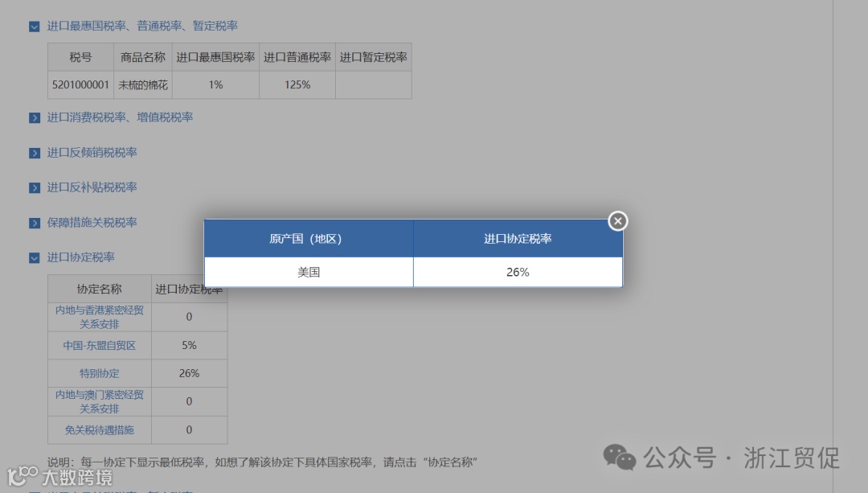868x493 pixels.
Task: Expand the 进口消费税税率、增值税税率 section
Action: [35, 118]
